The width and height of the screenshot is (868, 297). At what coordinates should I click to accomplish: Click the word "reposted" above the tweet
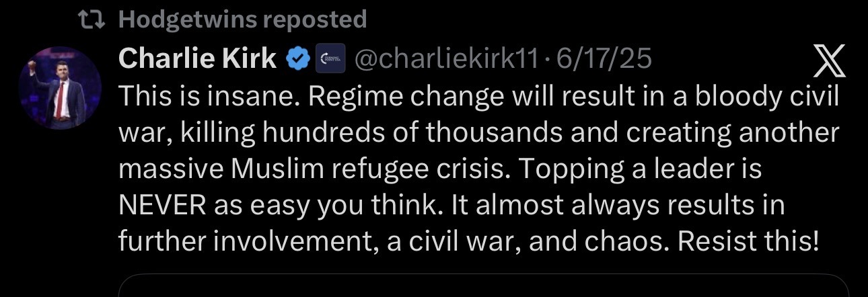[314, 19]
